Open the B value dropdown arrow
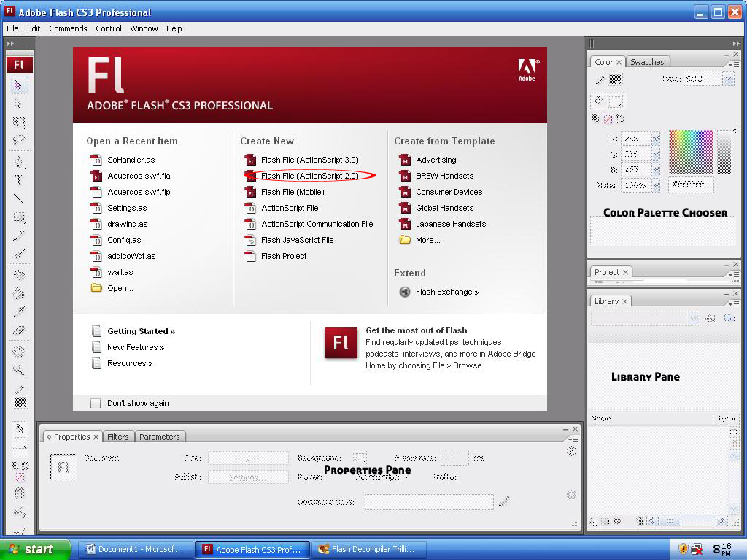Viewport: 747px width, 560px height. 656,169
